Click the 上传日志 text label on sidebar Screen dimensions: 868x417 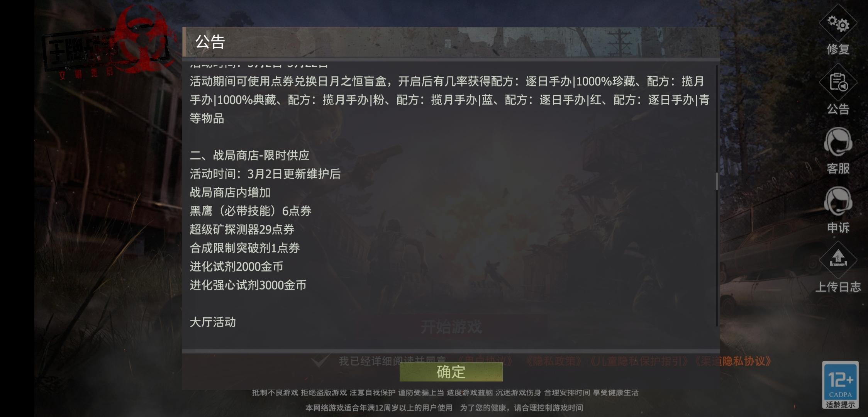pyautogui.click(x=838, y=287)
